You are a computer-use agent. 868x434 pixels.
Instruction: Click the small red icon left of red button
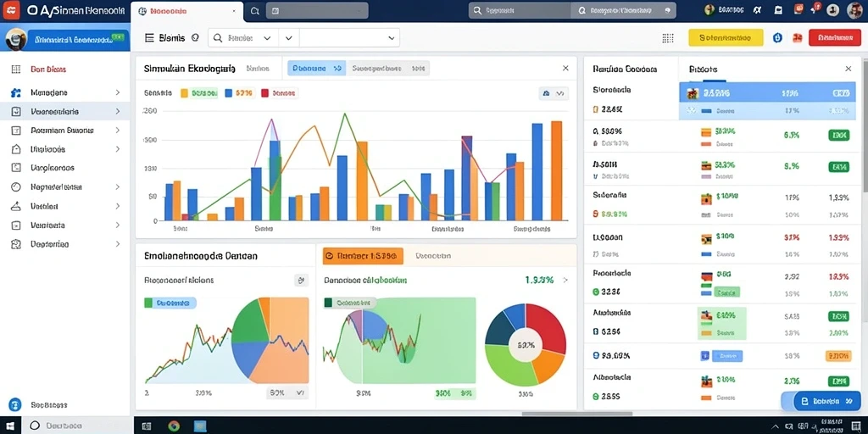(797, 37)
